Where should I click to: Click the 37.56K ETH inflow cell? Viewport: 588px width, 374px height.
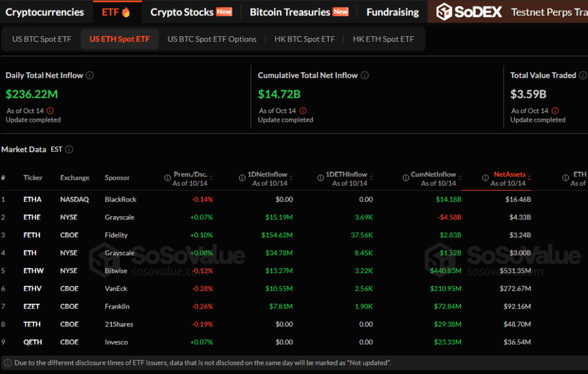362,235
